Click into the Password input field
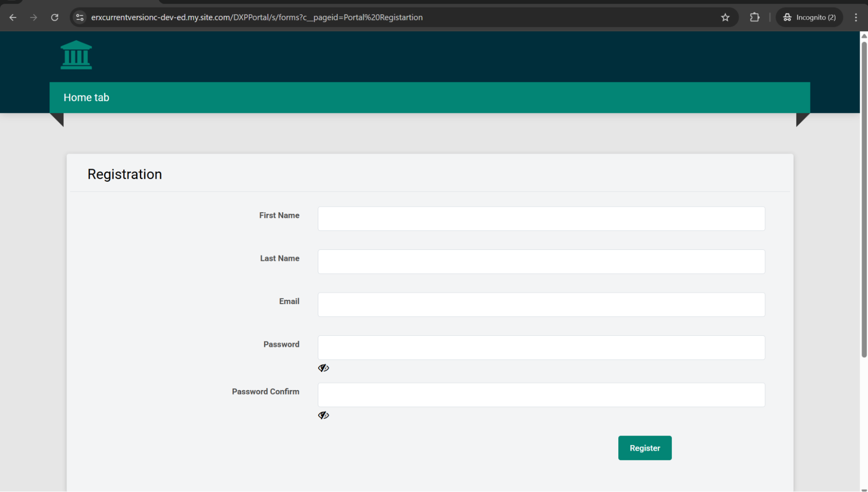 pos(541,348)
